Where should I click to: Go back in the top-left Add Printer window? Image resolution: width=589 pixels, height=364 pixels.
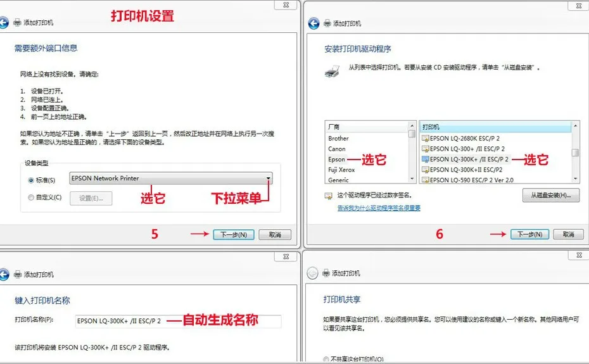[x=3, y=23]
